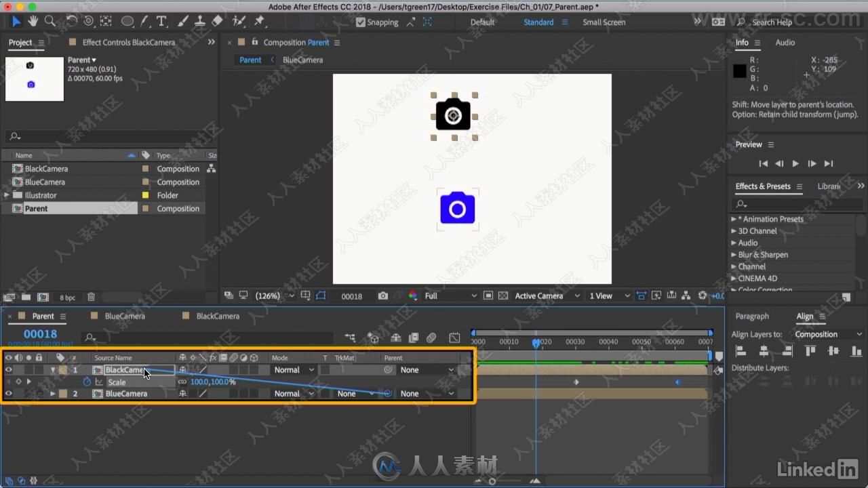Click the info panel black color swatch
The width and height of the screenshot is (868, 488).
point(739,71)
